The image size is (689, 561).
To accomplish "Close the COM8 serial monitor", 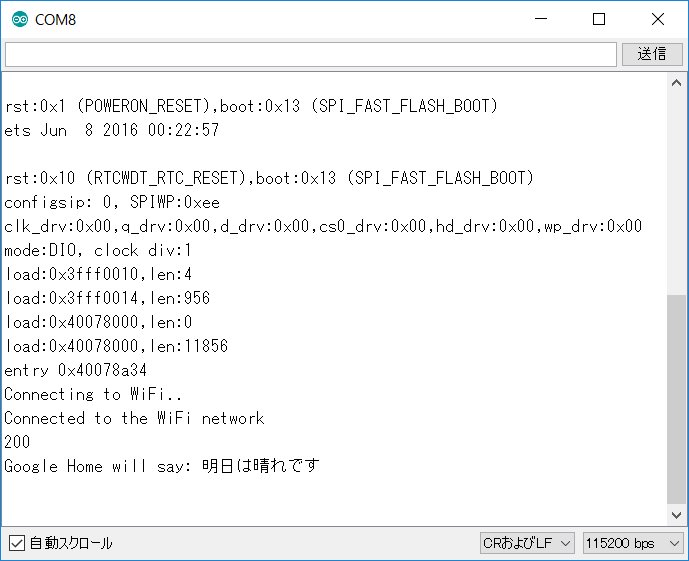I will tap(658, 19).
